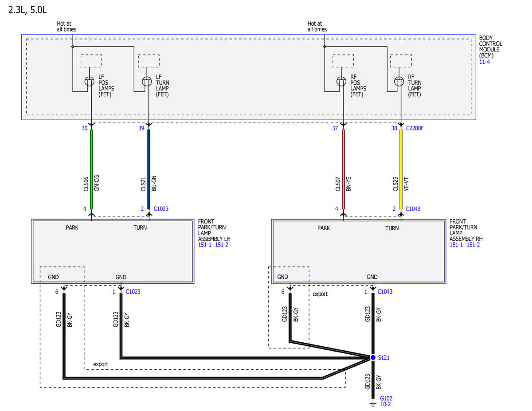Click the RF POS LAMPS FET symbol
The width and height of the screenshot is (532, 411).
click(x=341, y=82)
